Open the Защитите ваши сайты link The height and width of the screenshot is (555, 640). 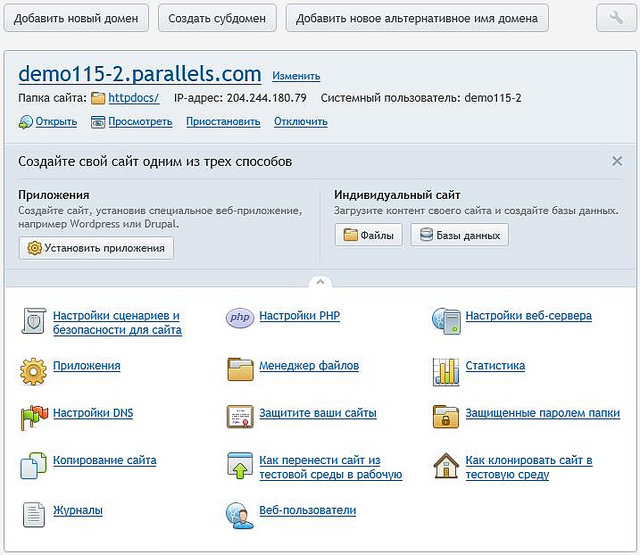pos(318,413)
